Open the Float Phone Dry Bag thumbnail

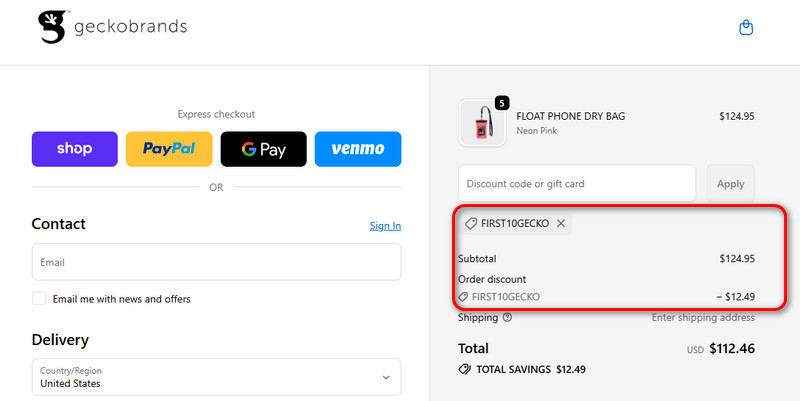[x=482, y=123]
